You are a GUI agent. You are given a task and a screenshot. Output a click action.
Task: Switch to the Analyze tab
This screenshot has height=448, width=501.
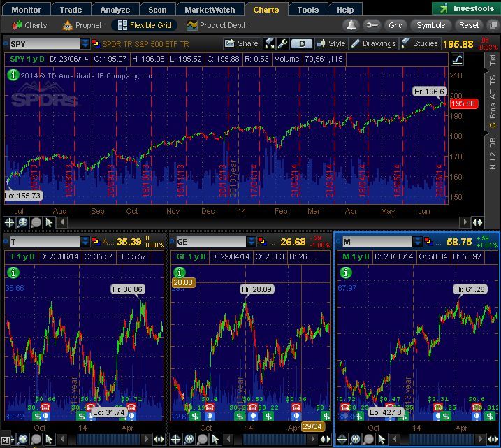click(115, 10)
